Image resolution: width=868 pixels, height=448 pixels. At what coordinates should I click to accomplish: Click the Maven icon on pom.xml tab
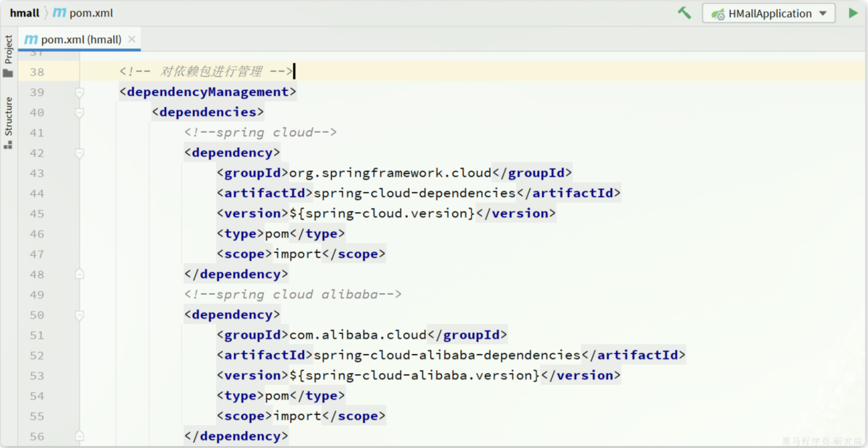(31, 39)
